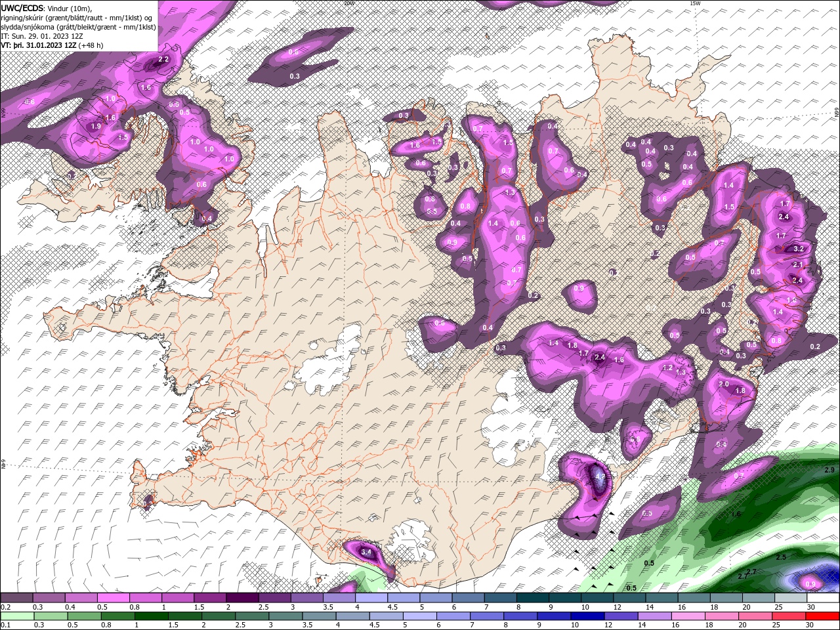
Task: Select the 'IT: Sun. 29. 01. 2023 12Z' line
Action: (x=41, y=36)
